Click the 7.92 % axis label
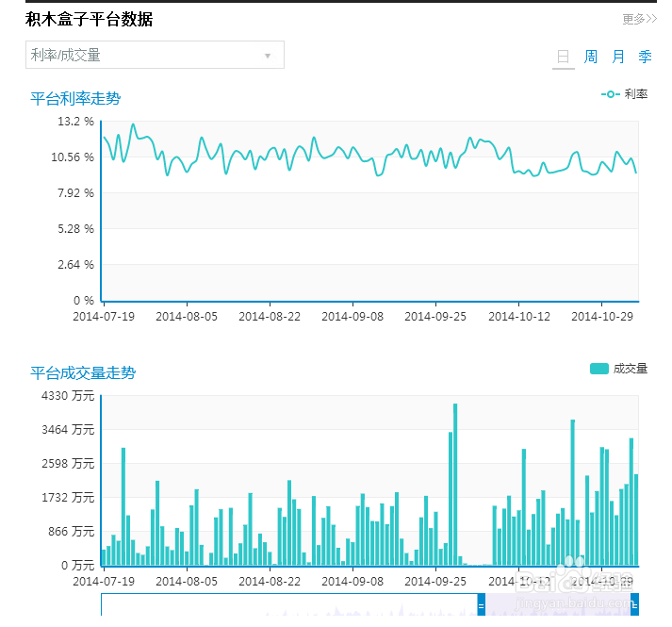The height and width of the screenshot is (627, 672). (x=75, y=193)
